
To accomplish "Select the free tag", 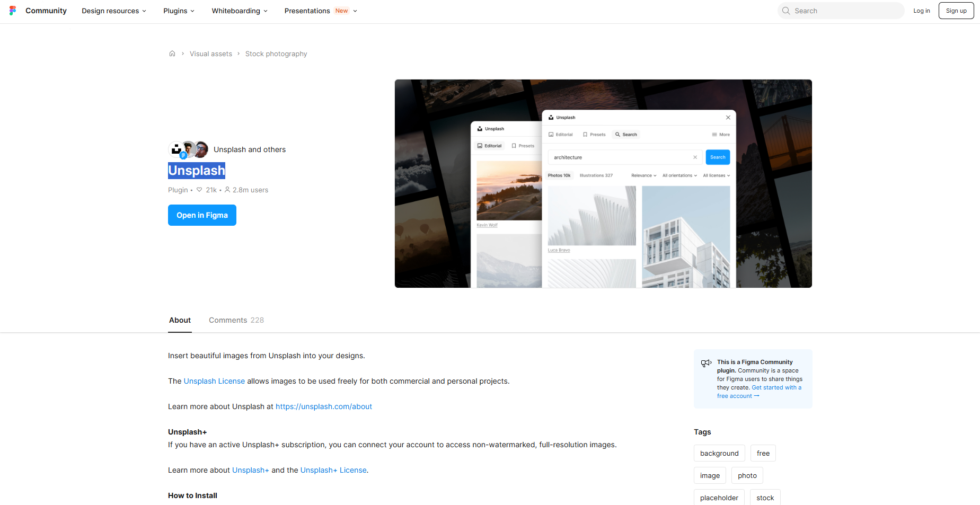I will pos(763,453).
